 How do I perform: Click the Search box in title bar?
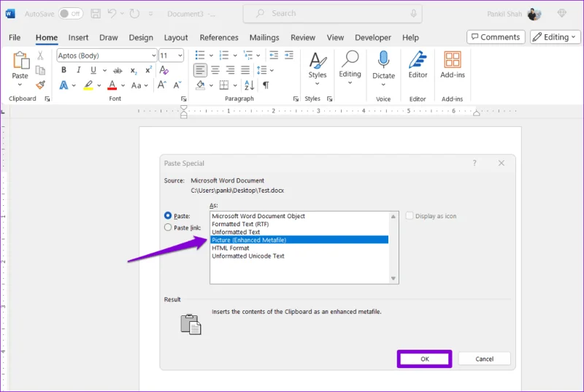(x=332, y=14)
